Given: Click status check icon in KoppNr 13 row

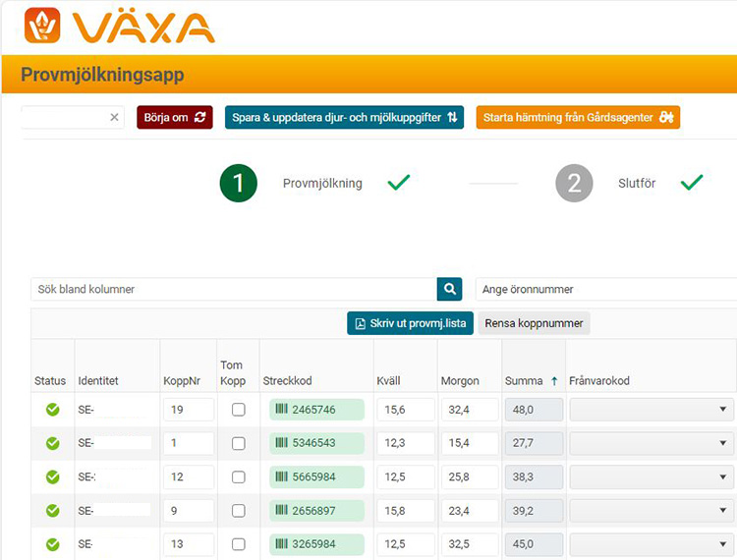Looking at the screenshot, I should pos(53,544).
